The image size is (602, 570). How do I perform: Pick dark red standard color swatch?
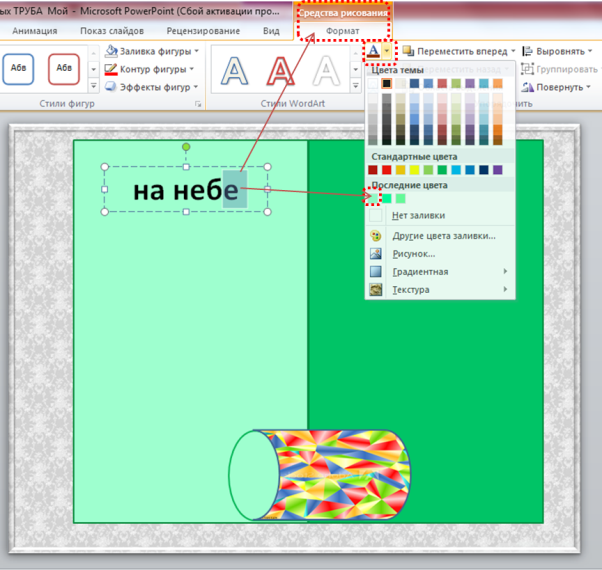(x=372, y=170)
